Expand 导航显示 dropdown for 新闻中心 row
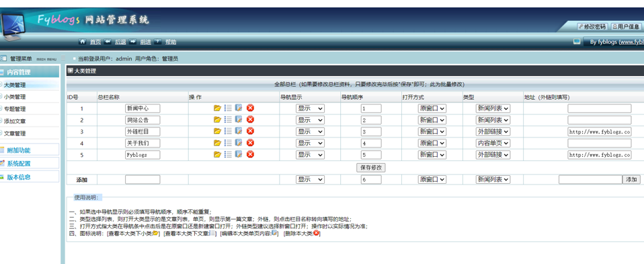The width and height of the screenshot is (644, 264). click(310, 108)
